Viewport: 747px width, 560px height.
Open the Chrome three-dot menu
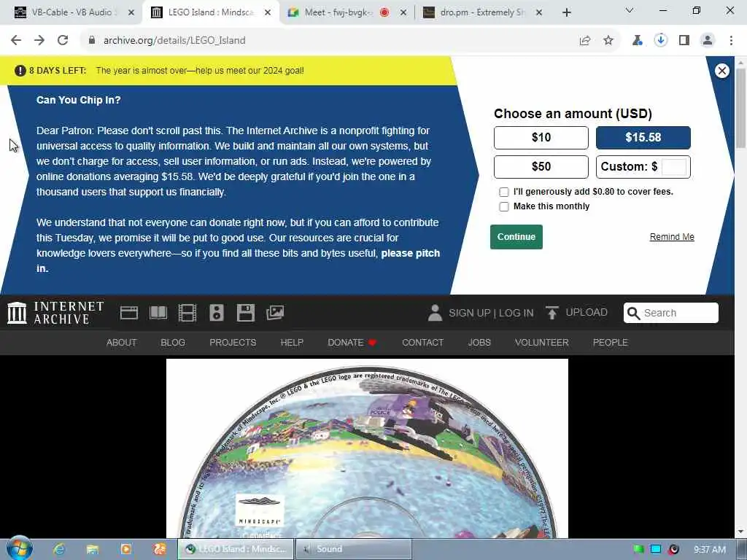[731, 41]
